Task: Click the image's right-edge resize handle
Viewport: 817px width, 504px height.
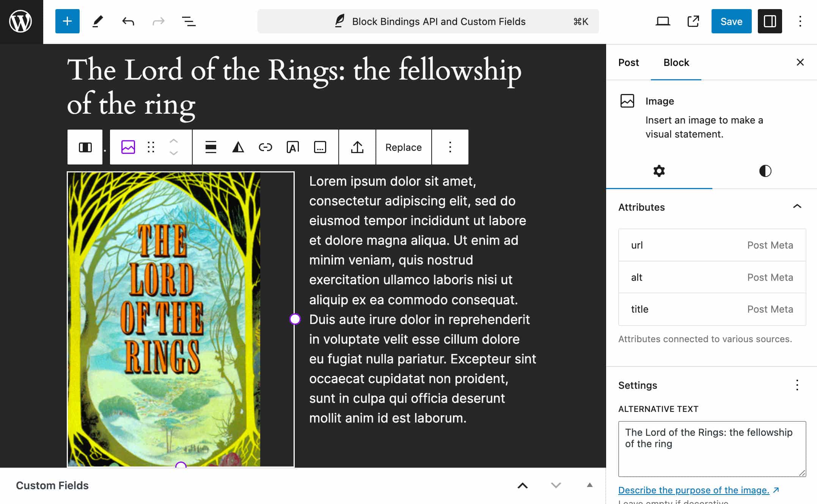Action: tap(295, 319)
